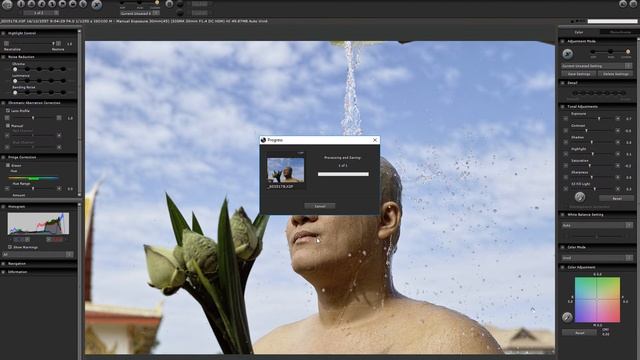Click the minus icon left of Exposure slider
Image resolution: width=640 pixels, height=360 pixels.
click(x=566, y=118)
